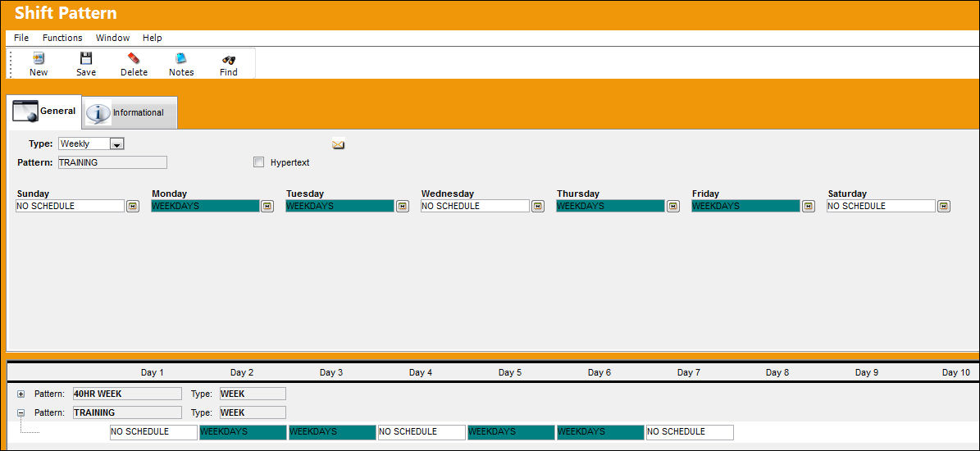Open the Thursday schedule lookup button
The image size is (980, 451).
point(672,206)
